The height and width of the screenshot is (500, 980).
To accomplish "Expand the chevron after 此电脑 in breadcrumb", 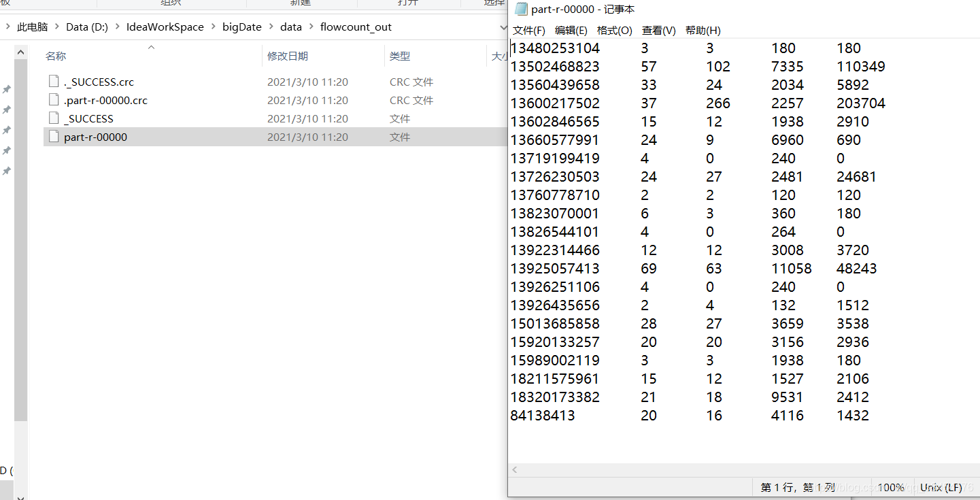I will (57, 27).
